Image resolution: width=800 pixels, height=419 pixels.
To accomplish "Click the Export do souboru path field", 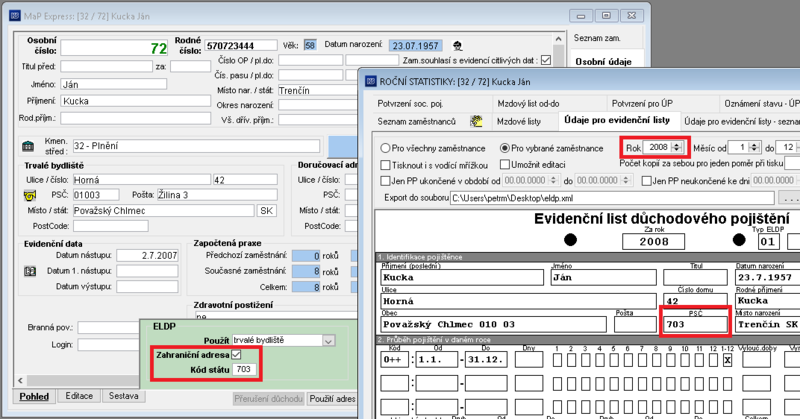I will (612, 198).
